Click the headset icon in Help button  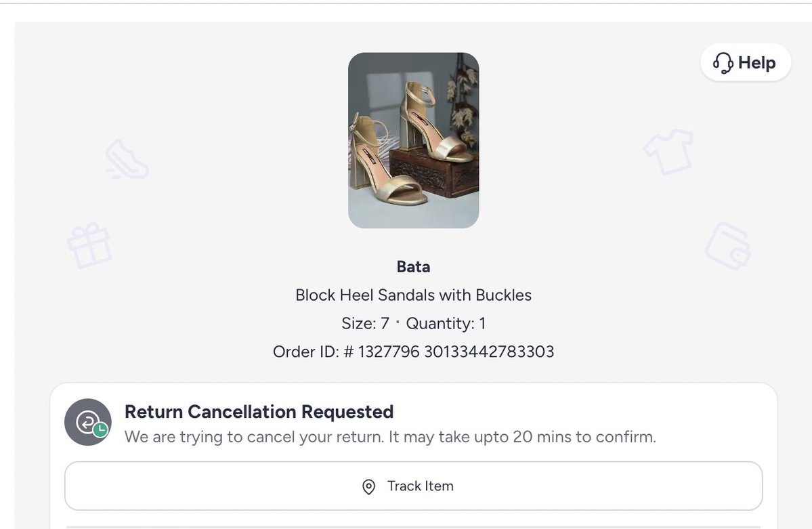723,63
